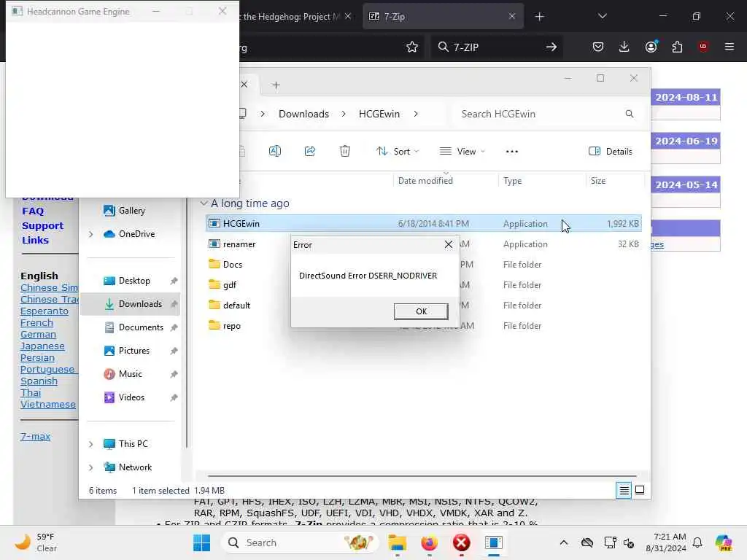Click HCGEwin in the address breadcrumb

pyautogui.click(x=379, y=114)
